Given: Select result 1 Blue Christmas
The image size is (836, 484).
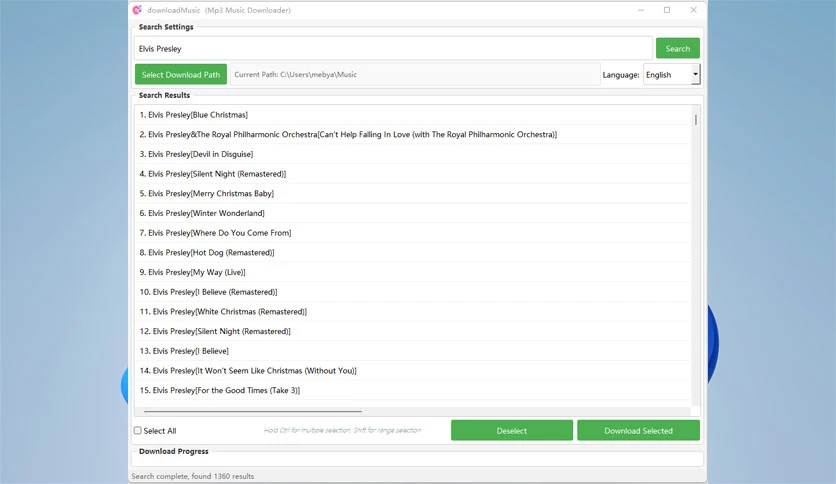Looking at the screenshot, I should [413, 115].
